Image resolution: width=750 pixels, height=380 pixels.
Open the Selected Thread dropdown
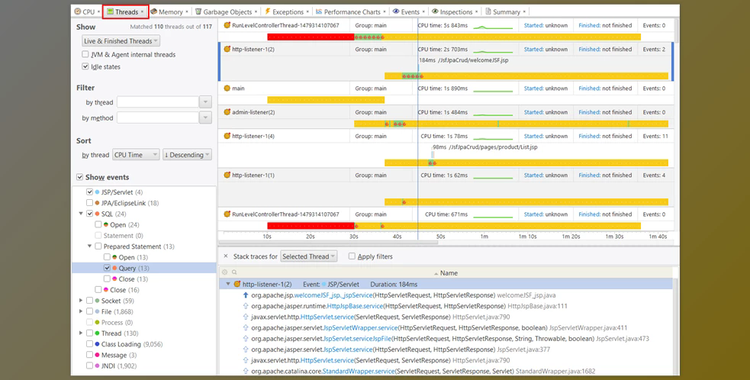point(309,257)
